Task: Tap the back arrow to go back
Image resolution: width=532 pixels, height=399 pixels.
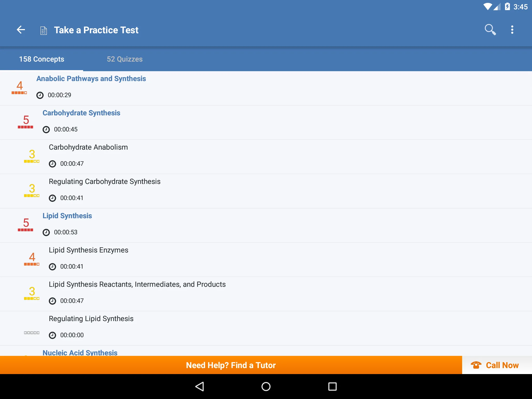Action: (21, 30)
